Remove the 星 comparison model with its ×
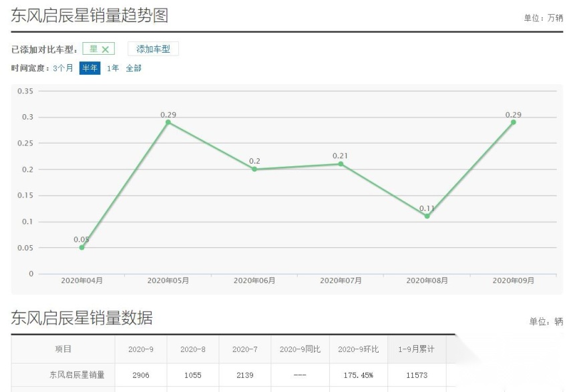The width and height of the screenshot is (569, 392). point(106,49)
